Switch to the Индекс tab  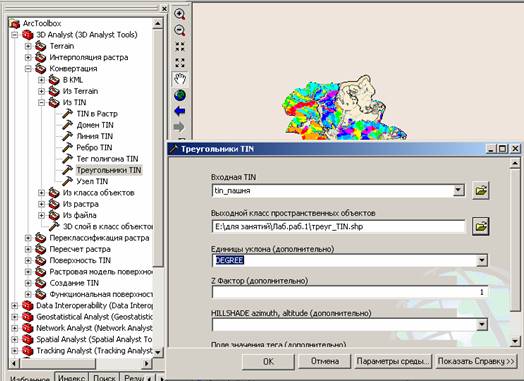(x=71, y=377)
